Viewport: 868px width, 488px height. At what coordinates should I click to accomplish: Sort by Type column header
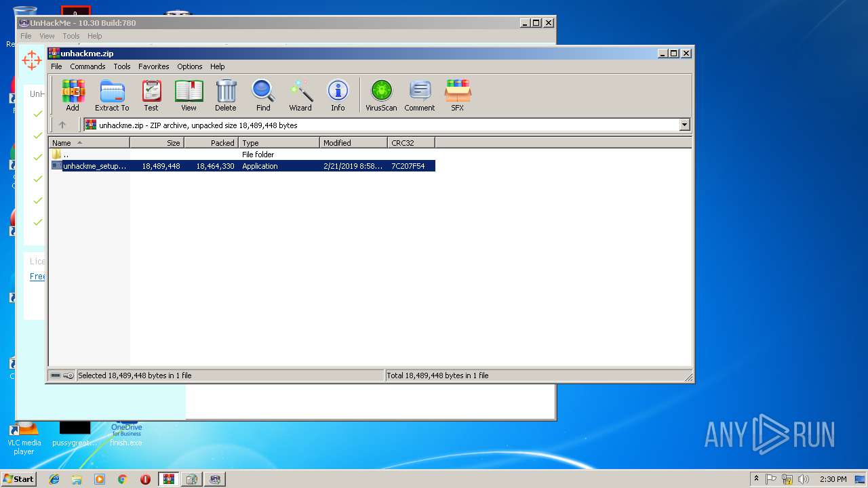(x=279, y=143)
